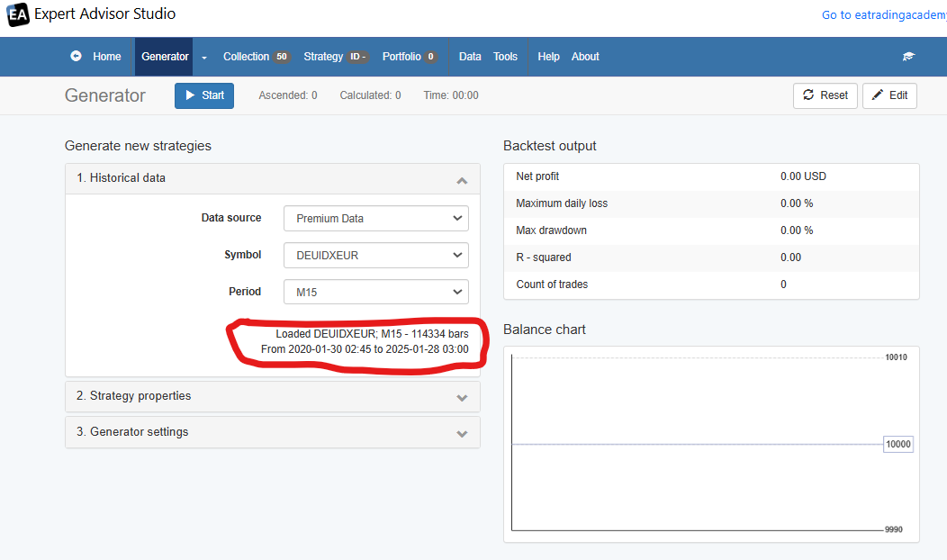Click the Count of trades row label
Screen dimensions: 947x560
[x=552, y=285]
